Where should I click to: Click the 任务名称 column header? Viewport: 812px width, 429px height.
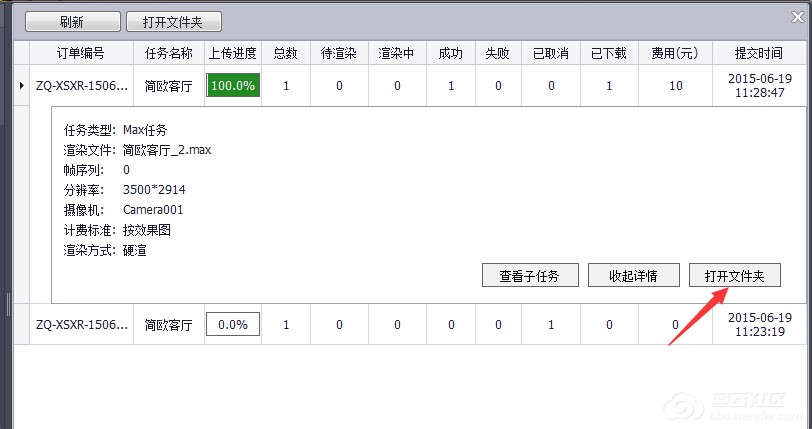click(168, 53)
